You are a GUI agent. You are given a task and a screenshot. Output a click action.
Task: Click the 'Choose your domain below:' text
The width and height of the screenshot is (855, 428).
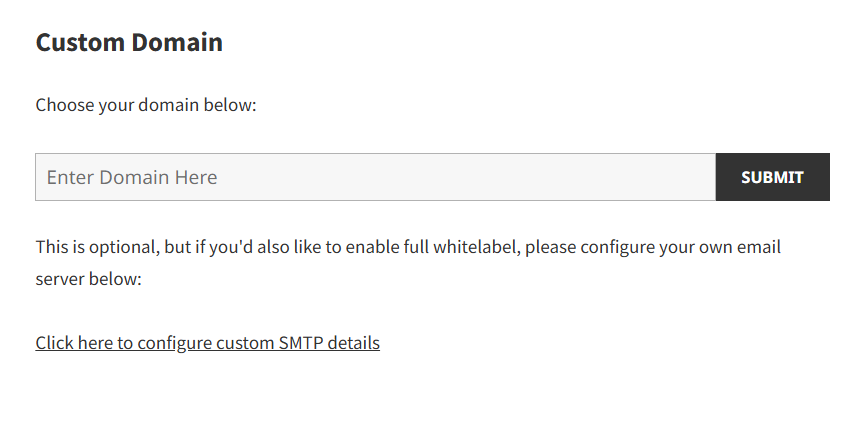click(146, 105)
